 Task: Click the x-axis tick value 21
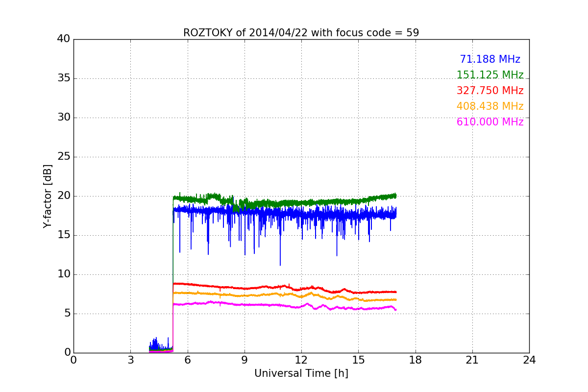[472, 360]
